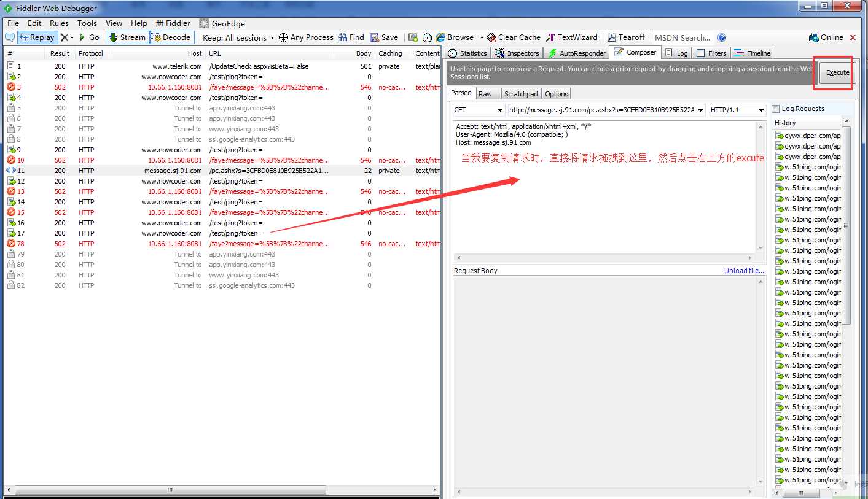Viewport: 868px width, 499px height.
Task: Toggle Decode mode
Action: tap(172, 37)
